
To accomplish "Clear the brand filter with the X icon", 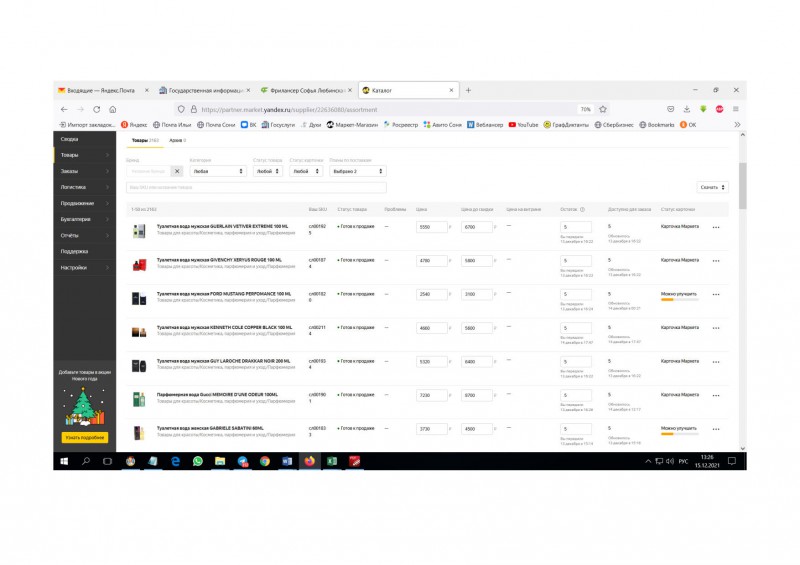I will 177,171.
